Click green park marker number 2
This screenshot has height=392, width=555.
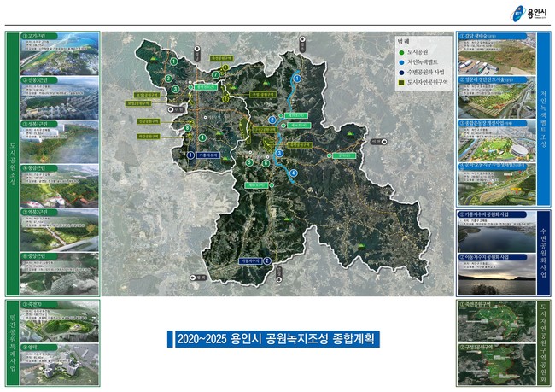(x=168, y=79)
